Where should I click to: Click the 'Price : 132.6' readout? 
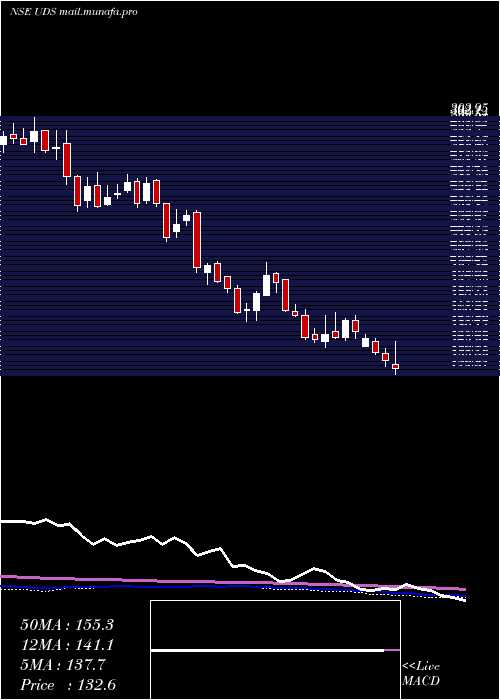tap(68, 685)
